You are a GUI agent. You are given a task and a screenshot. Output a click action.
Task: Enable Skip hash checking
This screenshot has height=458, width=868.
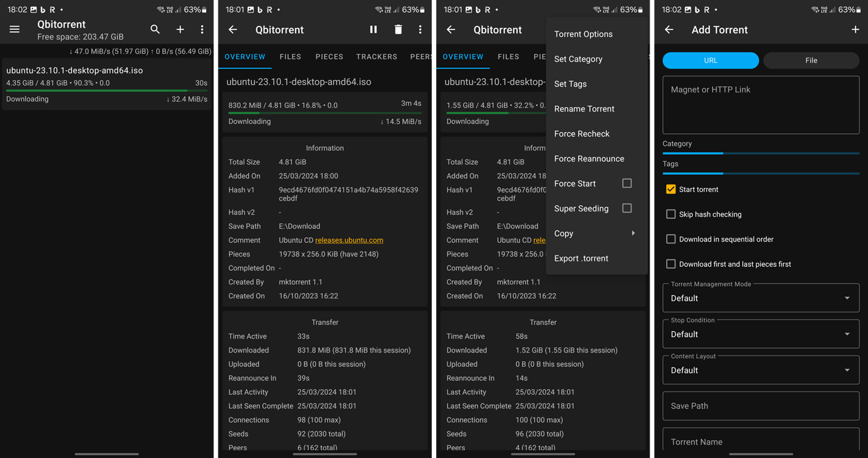point(671,214)
